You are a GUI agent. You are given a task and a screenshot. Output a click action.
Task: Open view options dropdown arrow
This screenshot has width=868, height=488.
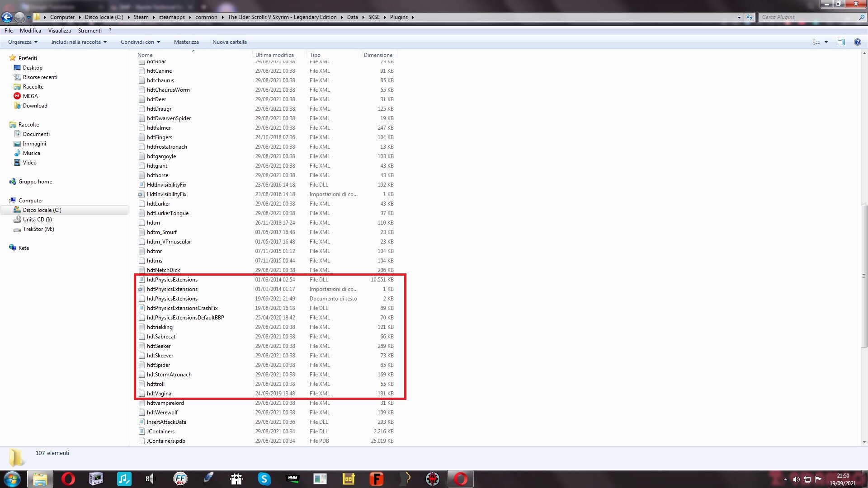[x=826, y=42]
